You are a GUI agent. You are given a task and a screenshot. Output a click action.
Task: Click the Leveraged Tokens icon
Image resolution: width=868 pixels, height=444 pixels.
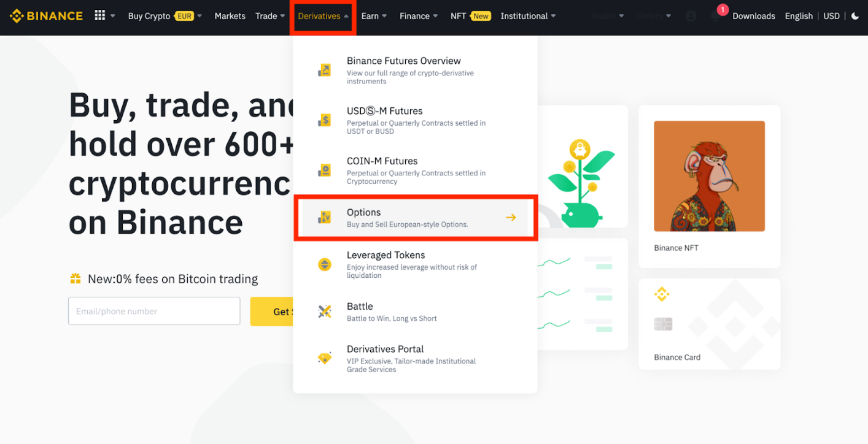(x=324, y=264)
